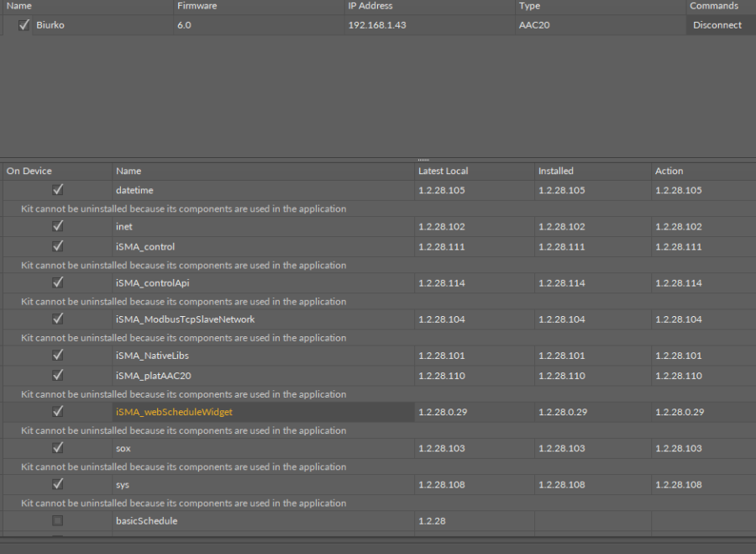Toggle the datetime kit checkbox

pyautogui.click(x=58, y=190)
